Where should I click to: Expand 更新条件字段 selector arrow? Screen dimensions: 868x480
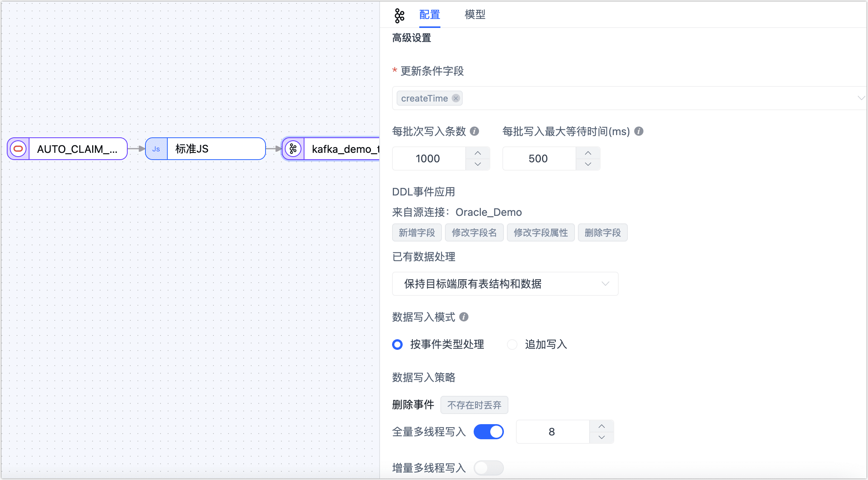point(860,98)
